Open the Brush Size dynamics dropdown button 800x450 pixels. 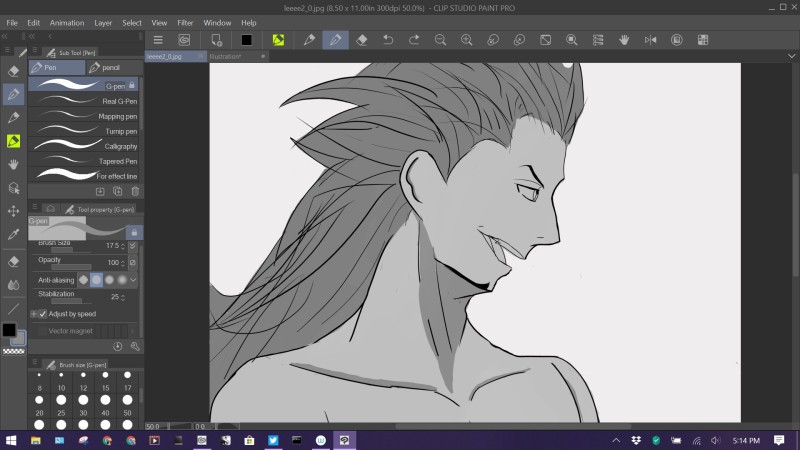(133, 246)
